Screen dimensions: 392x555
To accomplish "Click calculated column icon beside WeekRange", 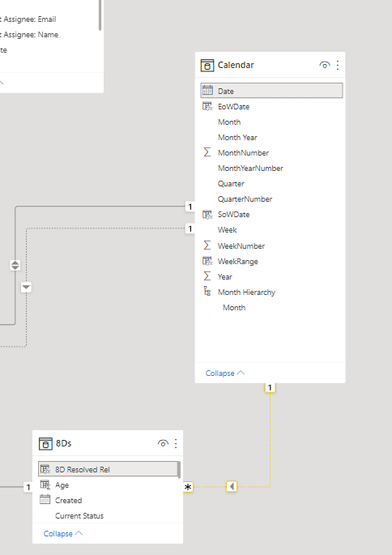I will pyautogui.click(x=207, y=261).
